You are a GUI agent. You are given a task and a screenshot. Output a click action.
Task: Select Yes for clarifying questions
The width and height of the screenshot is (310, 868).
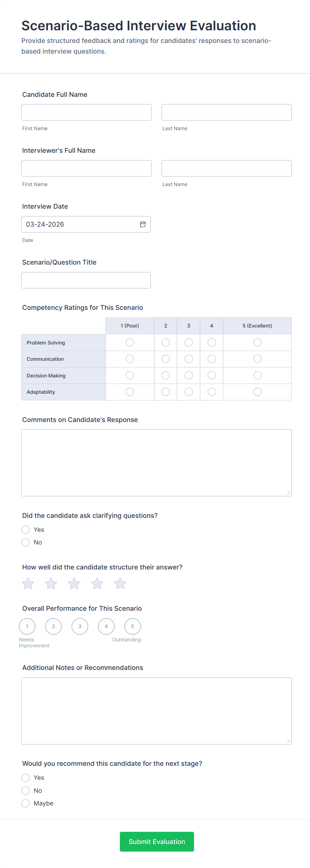[26, 530]
